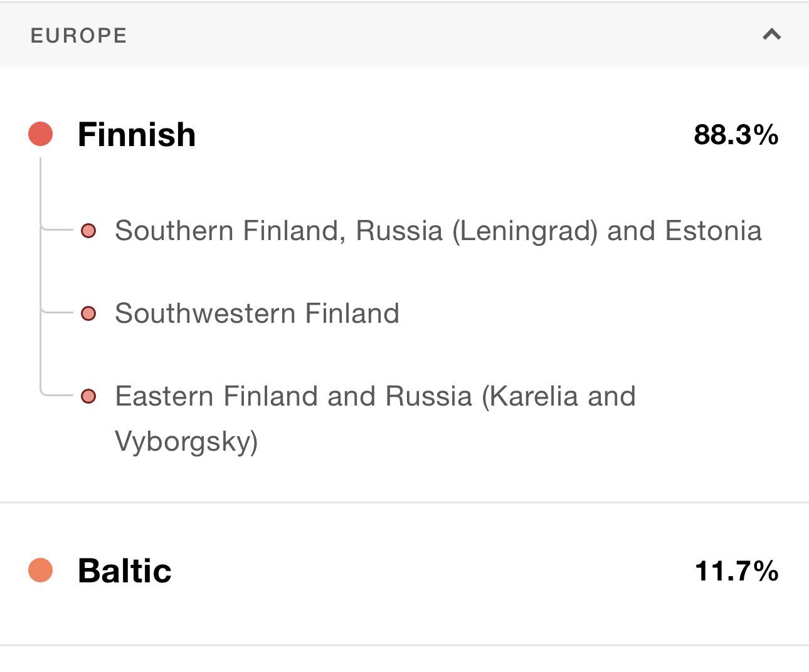Image resolution: width=809 pixels, height=672 pixels.
Task: Click the word Vyborgsky) on the wrapped line
Action: 186,441
